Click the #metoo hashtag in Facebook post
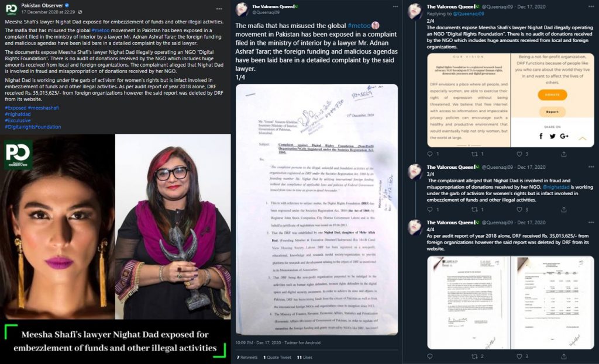 point(101,30)
